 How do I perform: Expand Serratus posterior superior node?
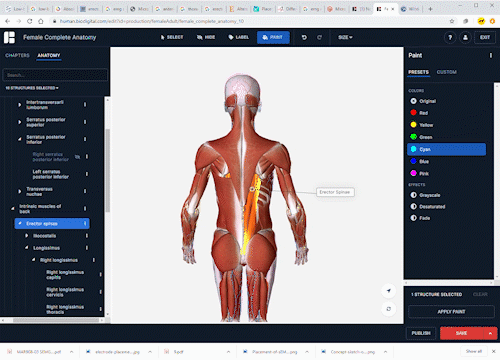(20, 122)
